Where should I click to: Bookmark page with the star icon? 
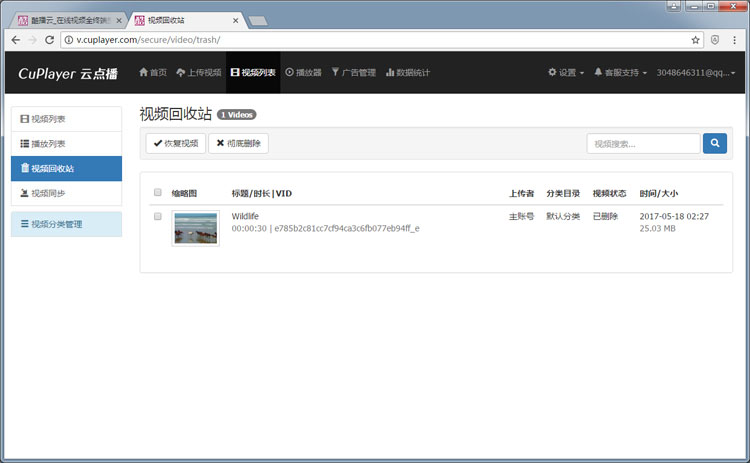point(695,40)
